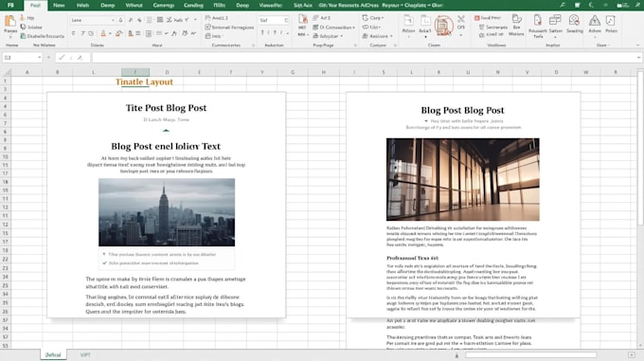The height and width of the screenshot is (361, 644).
Task: Click the 'Inis' command below Bintonall Ferragions
Action: pos(213,36)
